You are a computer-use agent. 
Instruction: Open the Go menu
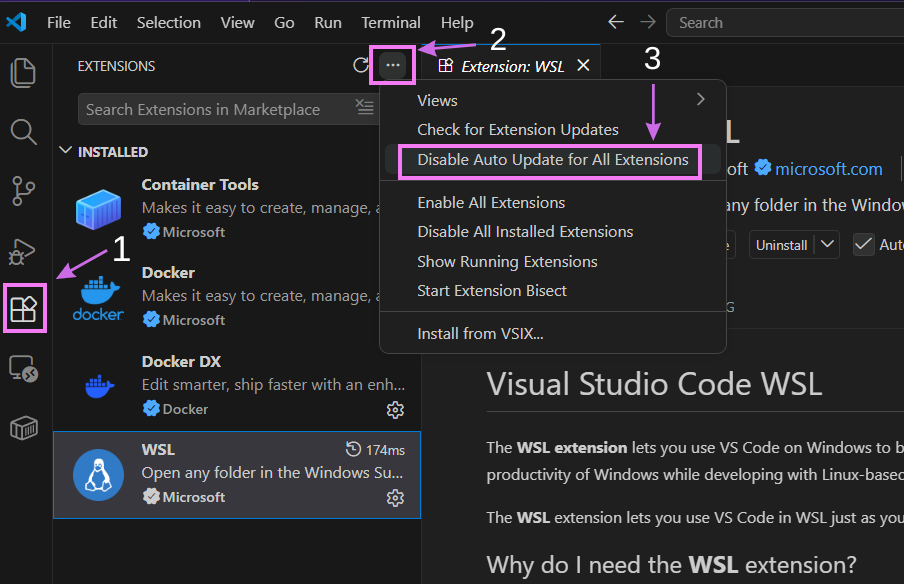point(284,22)
